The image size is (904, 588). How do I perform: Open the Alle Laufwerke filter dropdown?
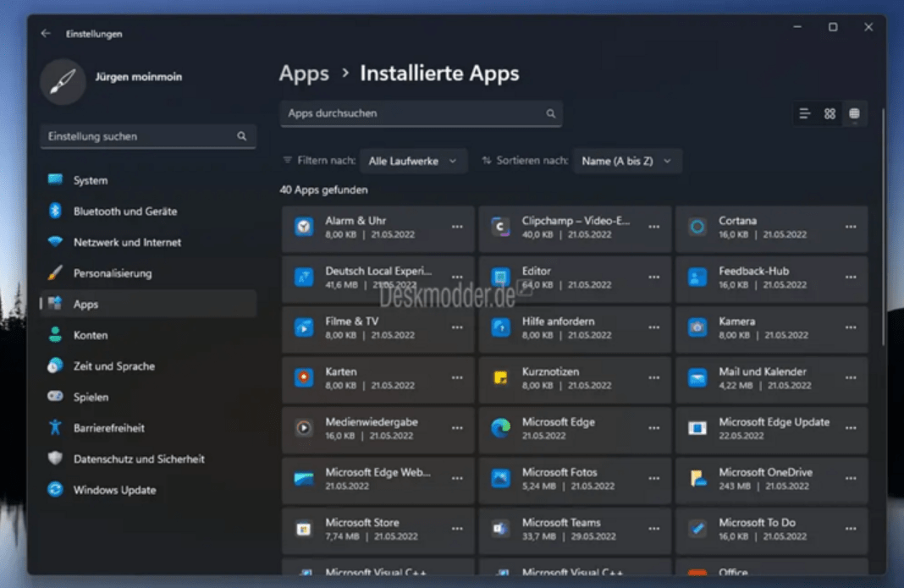(413, 161)
